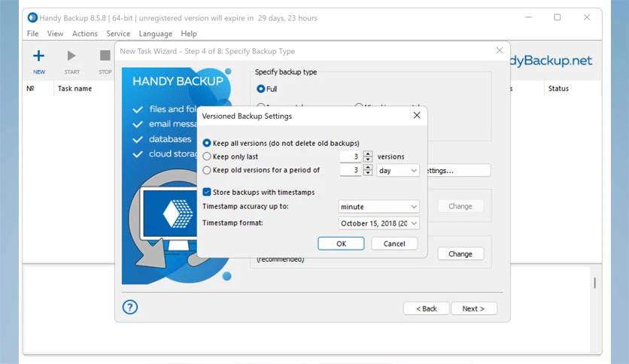
Task: Click the Next button in wizard
Action: (474, 308)
